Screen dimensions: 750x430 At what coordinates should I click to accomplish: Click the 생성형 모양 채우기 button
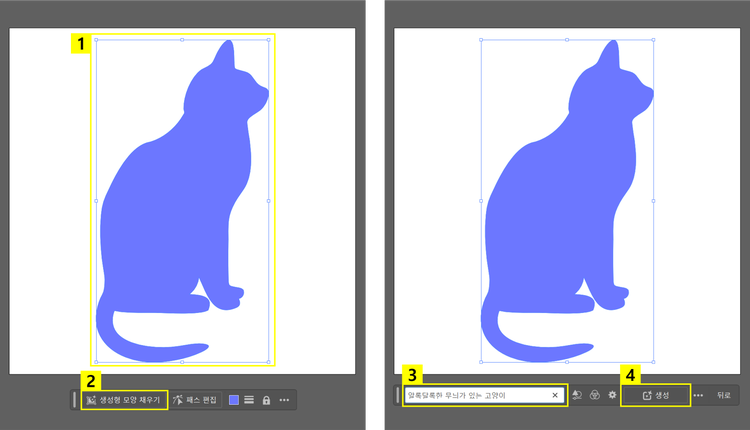point(124,400)
